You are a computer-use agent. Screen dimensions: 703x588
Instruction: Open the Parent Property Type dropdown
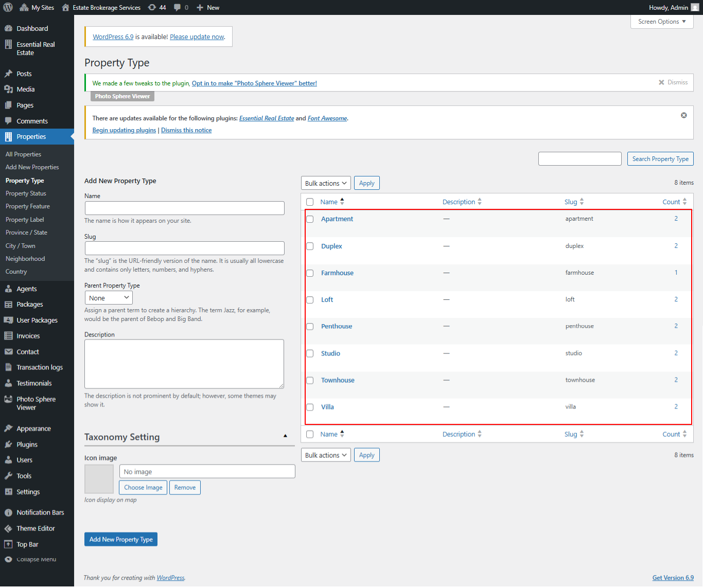click(108, 297)
